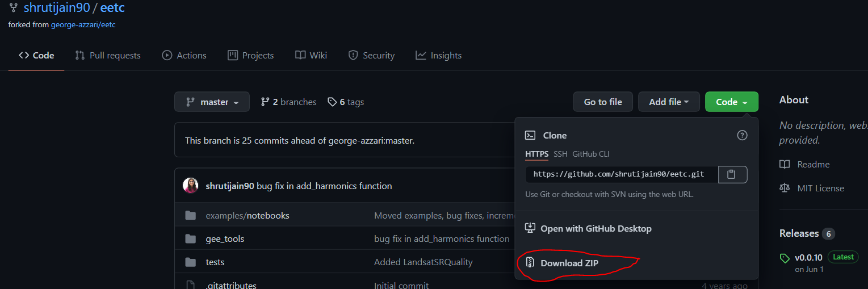The width and height of the screenshot is (868, 289).
Task: Open the george-azzari/eetc parent repository
Action: pos(83,25)
